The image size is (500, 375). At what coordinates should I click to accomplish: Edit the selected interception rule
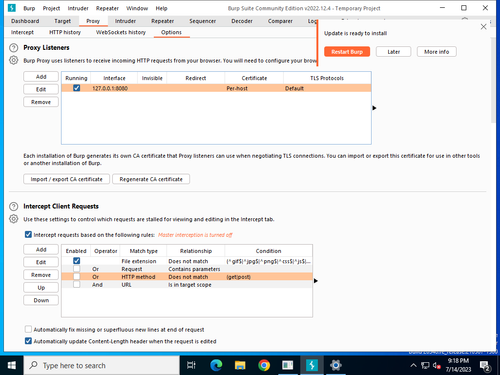tap(41, 262)
